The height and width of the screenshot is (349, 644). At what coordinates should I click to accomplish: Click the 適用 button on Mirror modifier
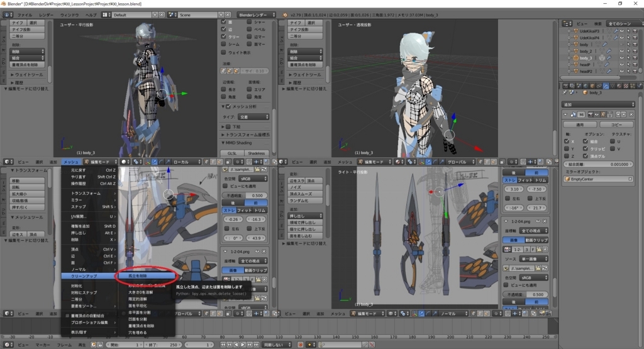tap(579, 125)
